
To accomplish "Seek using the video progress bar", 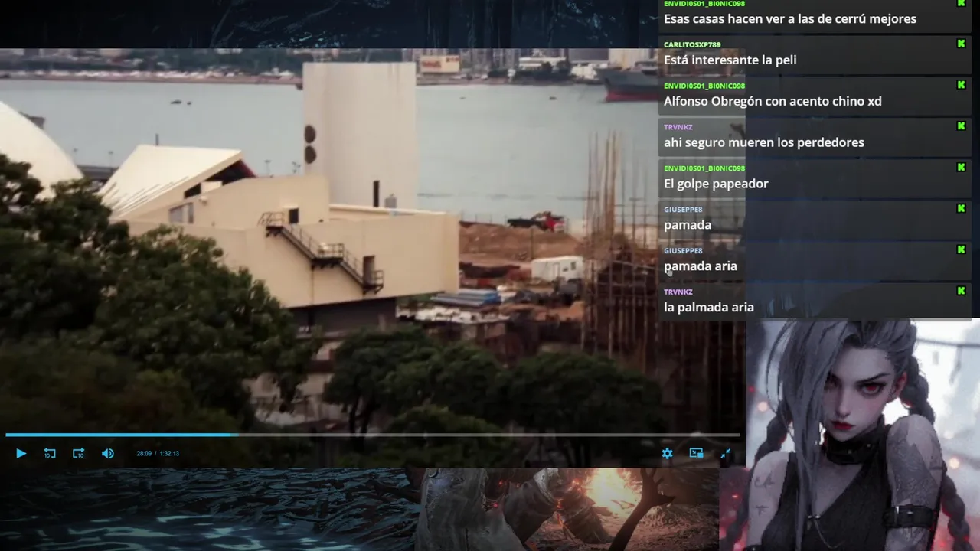I will [x=373, y=435].
